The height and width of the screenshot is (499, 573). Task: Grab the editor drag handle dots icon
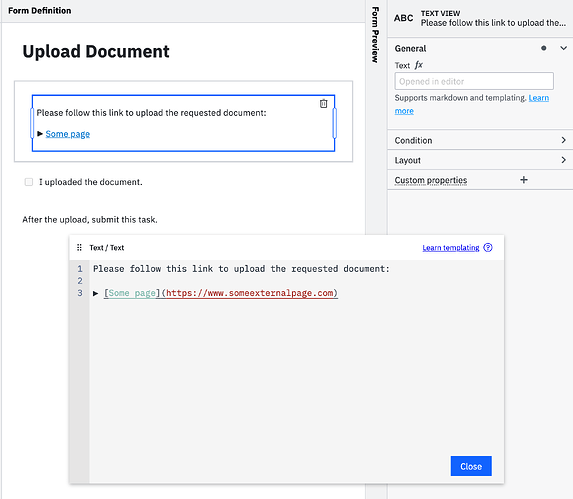tap(79, 248)
